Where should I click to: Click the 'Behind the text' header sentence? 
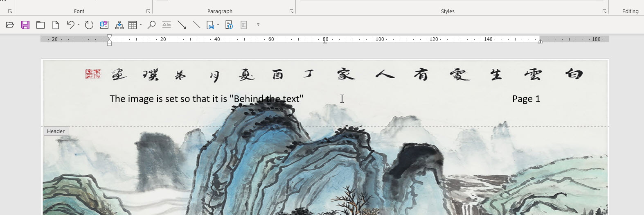[x=207, y=99]
